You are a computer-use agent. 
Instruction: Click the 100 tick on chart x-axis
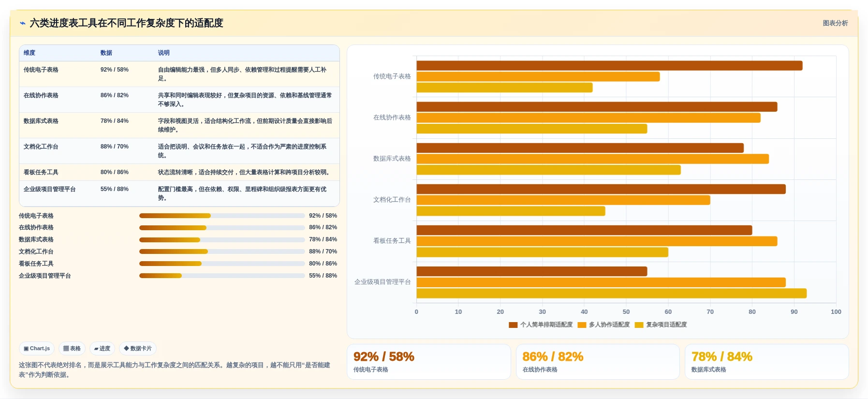click(836, 312)
